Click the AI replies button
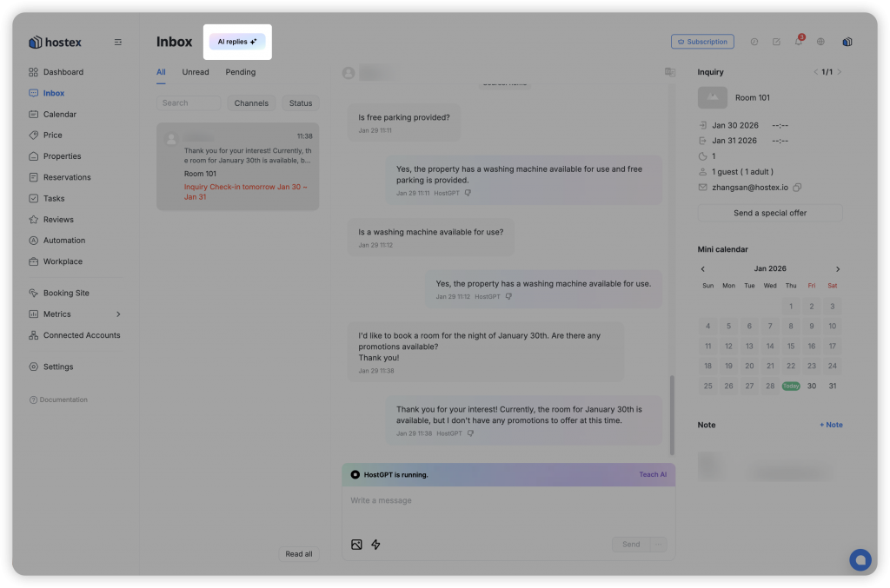The image size is (890, 588). tap(237, 42)
